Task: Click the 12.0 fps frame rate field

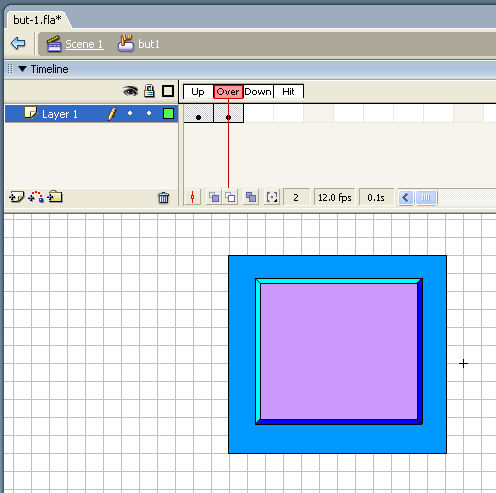Action: [334, 197]
